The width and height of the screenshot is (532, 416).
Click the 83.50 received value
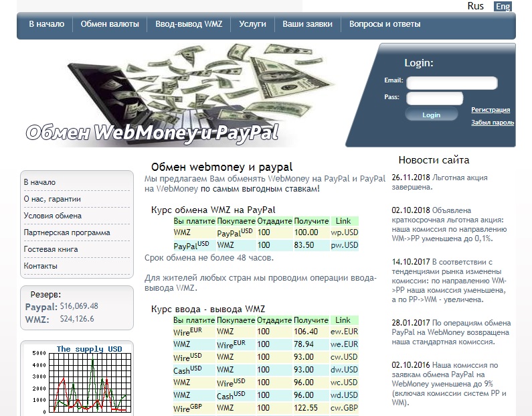coord(304,245)
